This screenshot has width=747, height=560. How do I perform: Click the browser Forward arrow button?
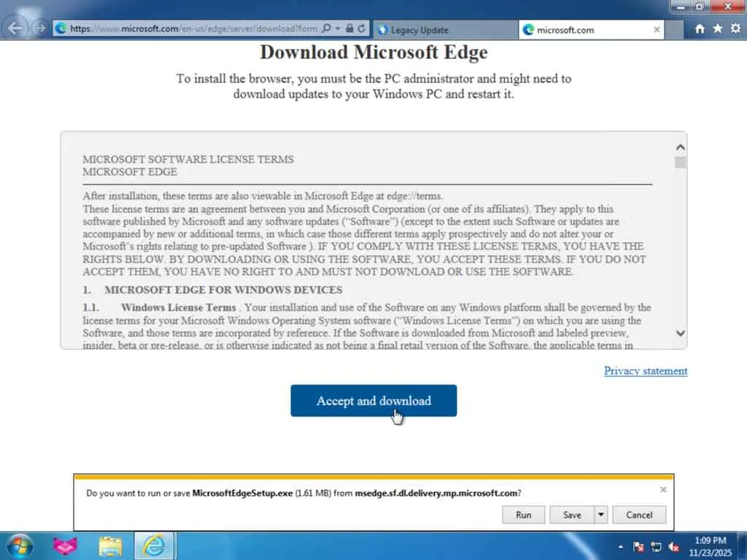tap(41, 28)
